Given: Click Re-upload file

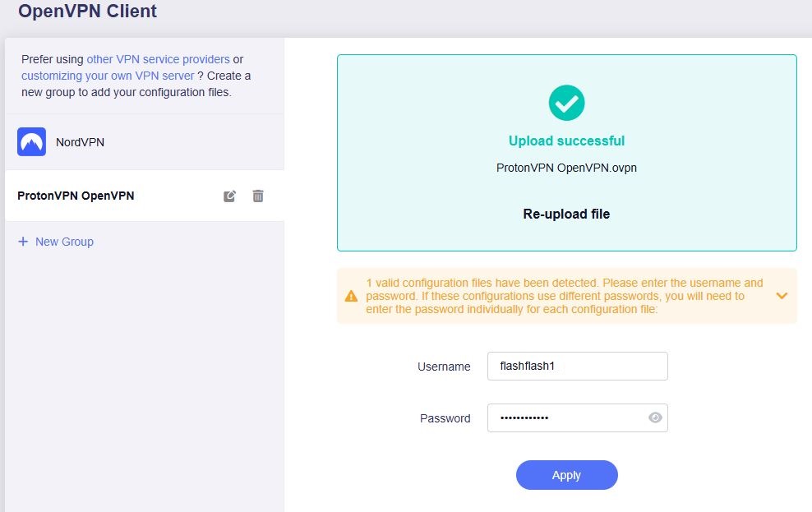Looking at the screenshot, I should (x=566, y=214).
